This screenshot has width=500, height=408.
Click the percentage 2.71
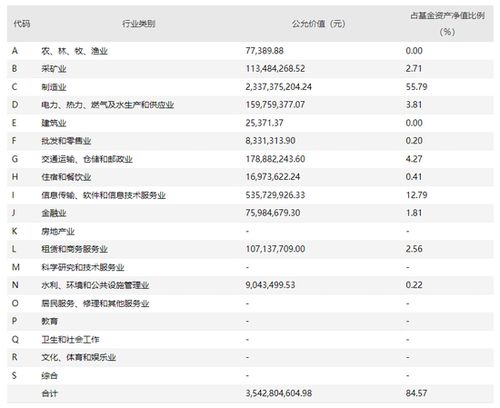pyautogui.click(x=414, y=69)
